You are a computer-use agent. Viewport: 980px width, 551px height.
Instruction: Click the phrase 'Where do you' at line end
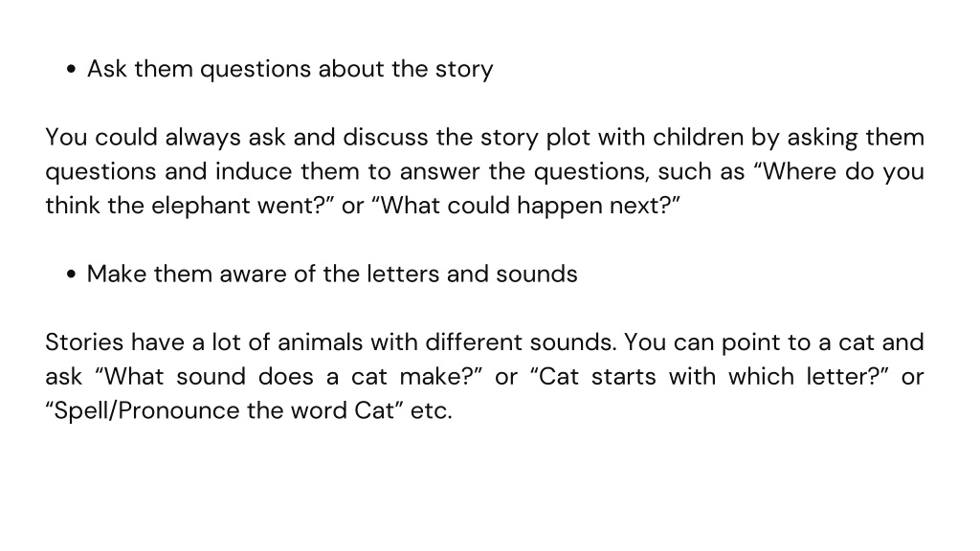(x=844, y=172)
